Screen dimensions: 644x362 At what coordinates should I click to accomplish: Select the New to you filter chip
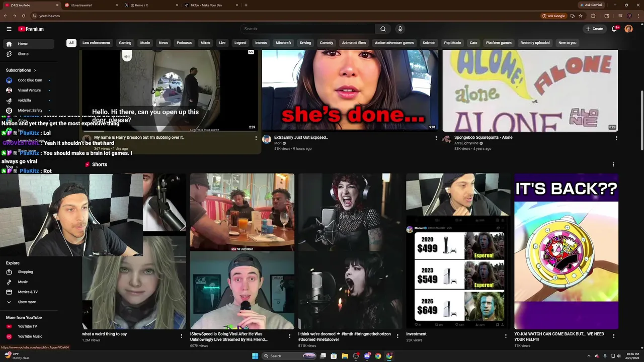tap(567, 43)
